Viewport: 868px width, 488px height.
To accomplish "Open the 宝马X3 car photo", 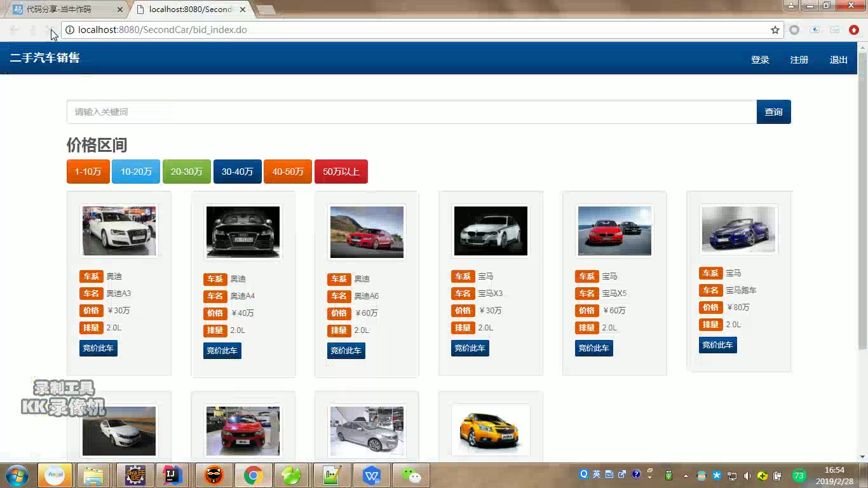I will coord(491,231).
